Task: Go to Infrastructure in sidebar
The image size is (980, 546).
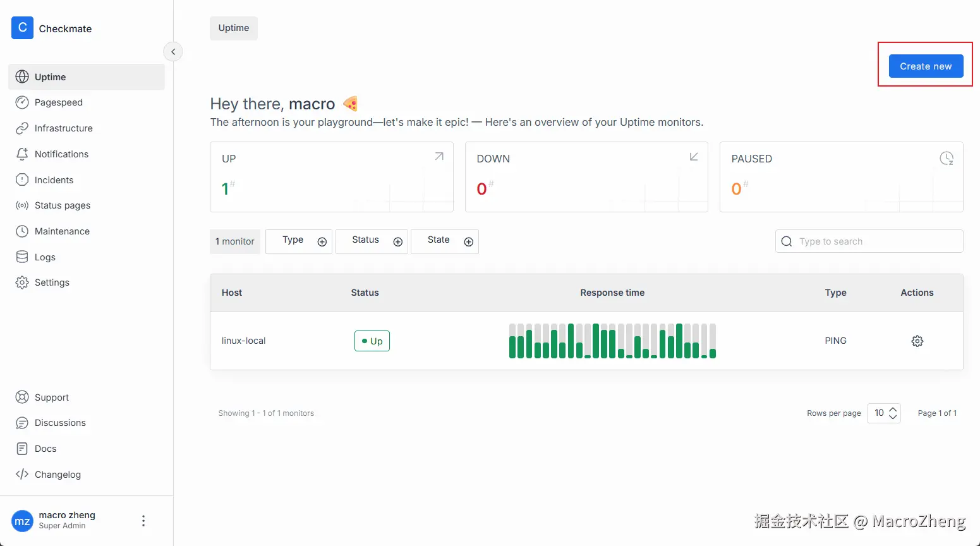Action: pos(63,128)
